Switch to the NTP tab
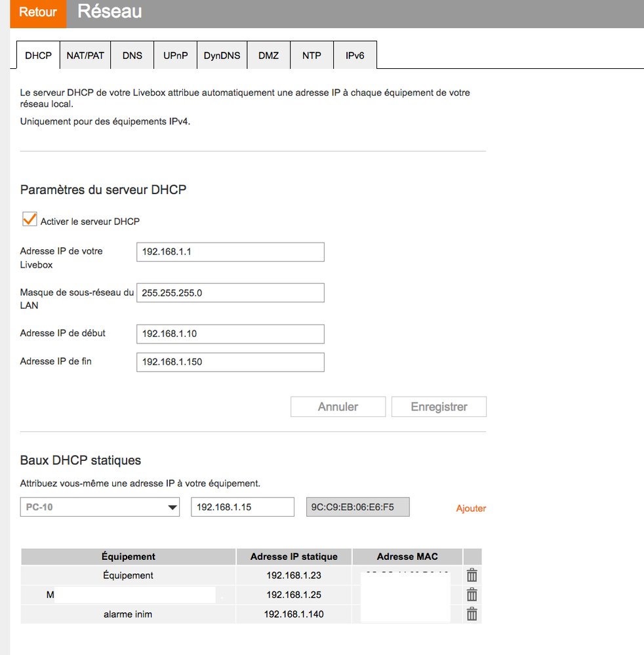The width and height of the screenshot is (644, 655). tap(312, 56)
